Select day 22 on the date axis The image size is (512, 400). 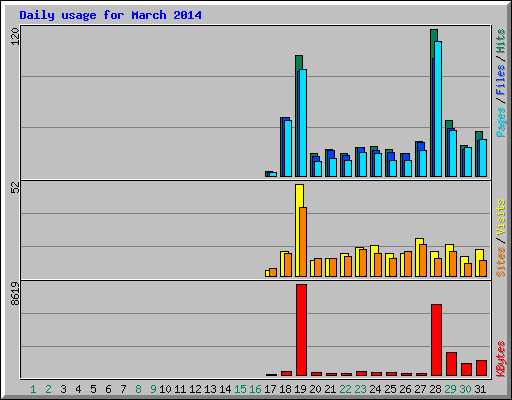[x=345, y=389]
